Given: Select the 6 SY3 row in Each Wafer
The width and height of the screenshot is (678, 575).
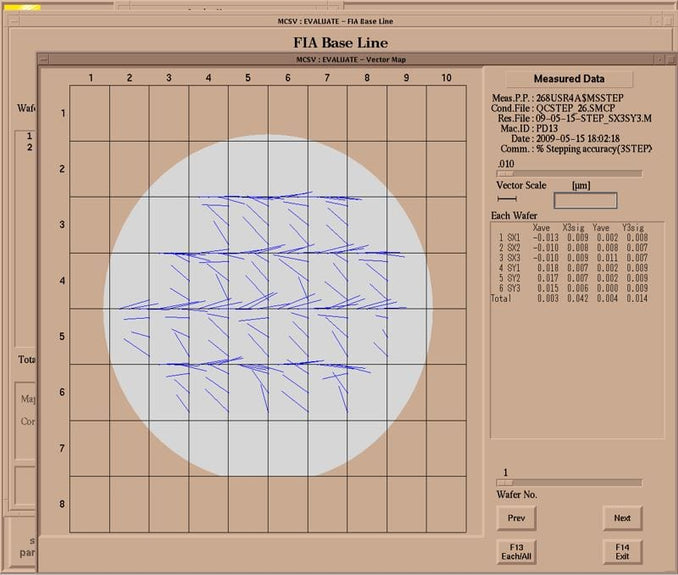Looking at the screenshot, I should tap(573, 288).
